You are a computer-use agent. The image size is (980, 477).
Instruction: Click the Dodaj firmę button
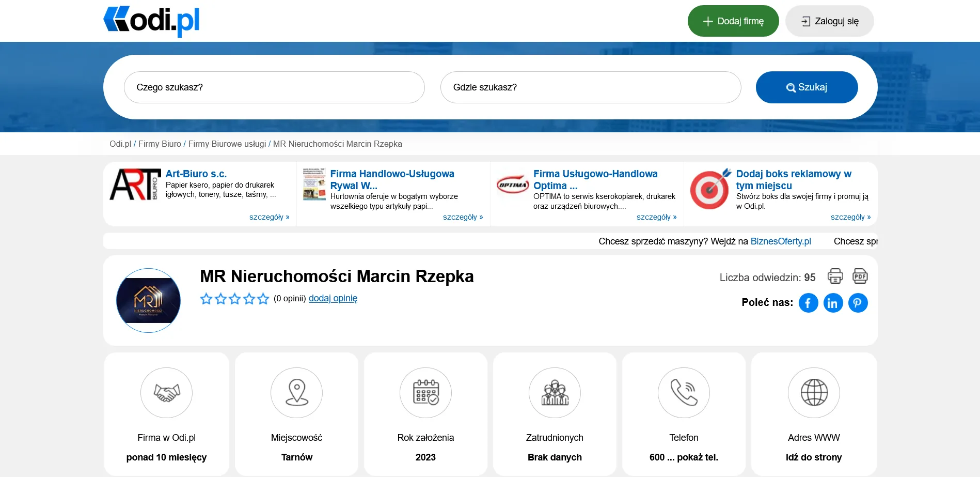pos(733,21)
